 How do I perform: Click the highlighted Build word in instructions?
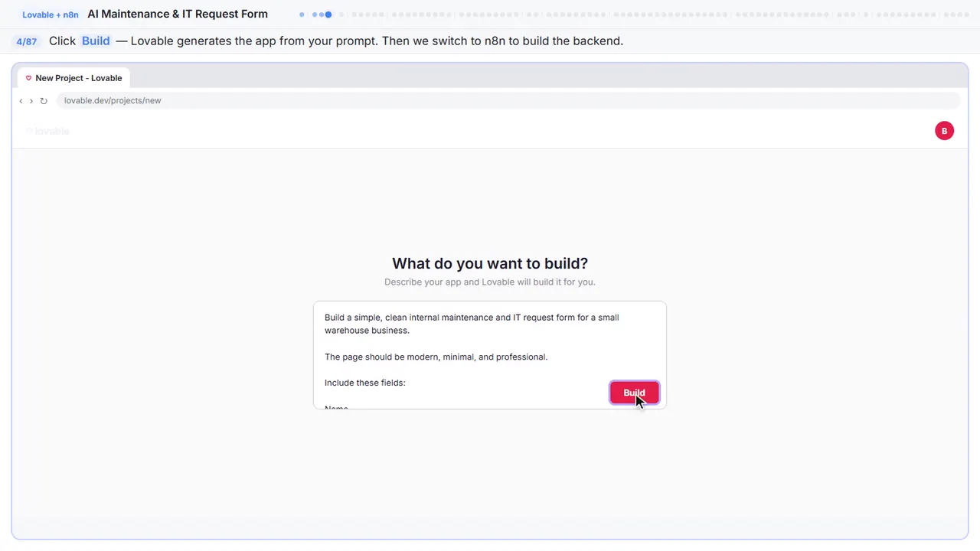coord(96,41)
